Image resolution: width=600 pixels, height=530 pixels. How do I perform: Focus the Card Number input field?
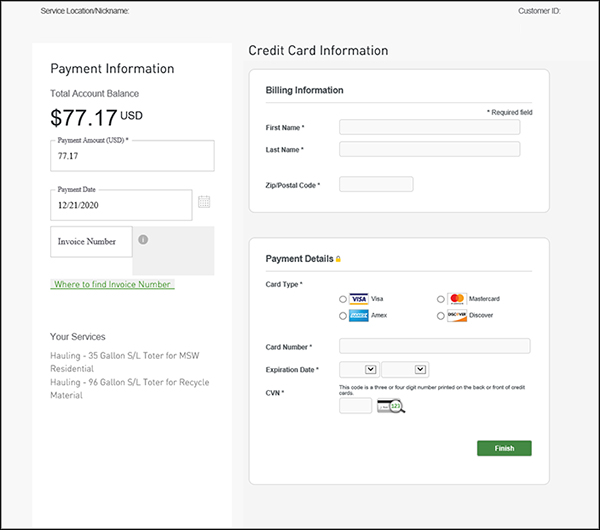tap(434, 346)
